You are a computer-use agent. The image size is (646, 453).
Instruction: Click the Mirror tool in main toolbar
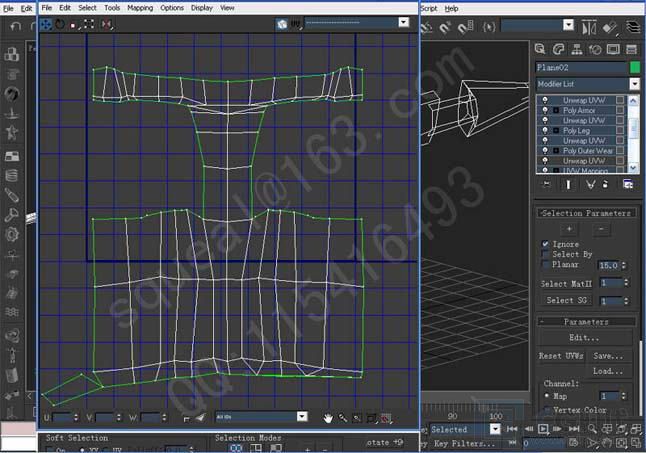coord(589,27)
